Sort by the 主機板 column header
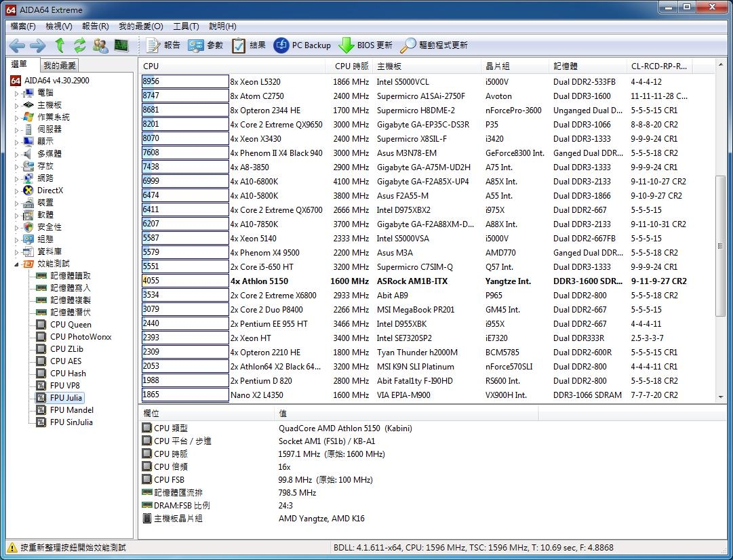The height and width of the screenshot is (560, 733). tap(427, 66)
